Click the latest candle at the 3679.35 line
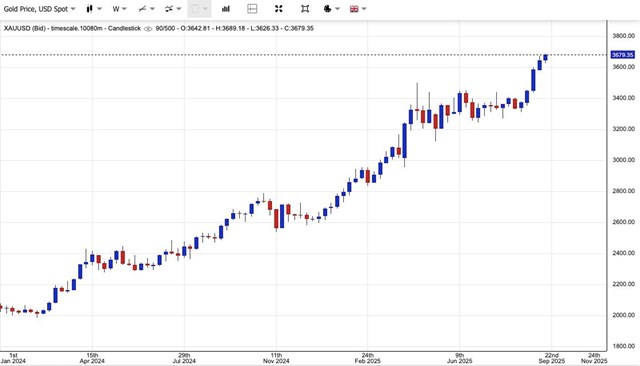 pyautogui.click(x=545, y=58)
